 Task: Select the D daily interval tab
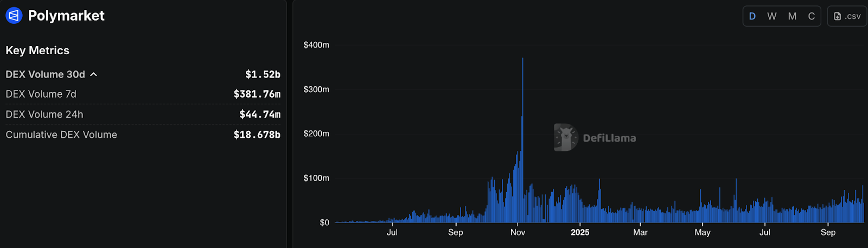[x=752, y=16]
